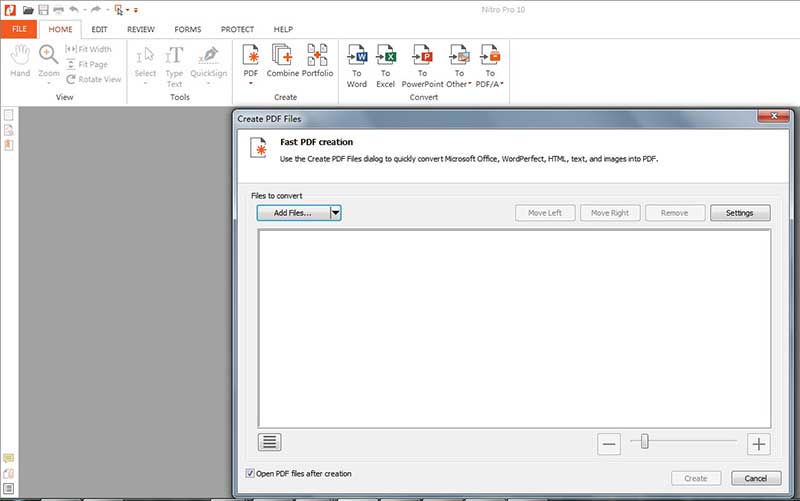Expand the Zoom tool dropdown arrow
This screenshot has width=800, height=501.
49,83
